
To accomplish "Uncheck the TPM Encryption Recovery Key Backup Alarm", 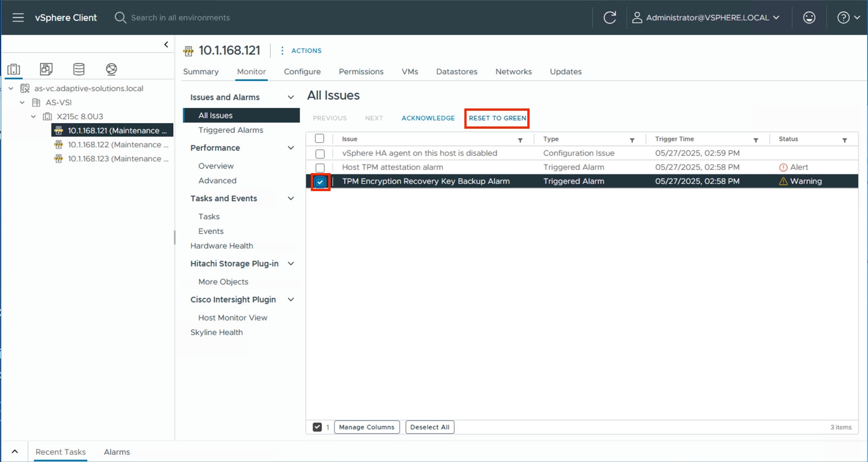I will 320,182.
